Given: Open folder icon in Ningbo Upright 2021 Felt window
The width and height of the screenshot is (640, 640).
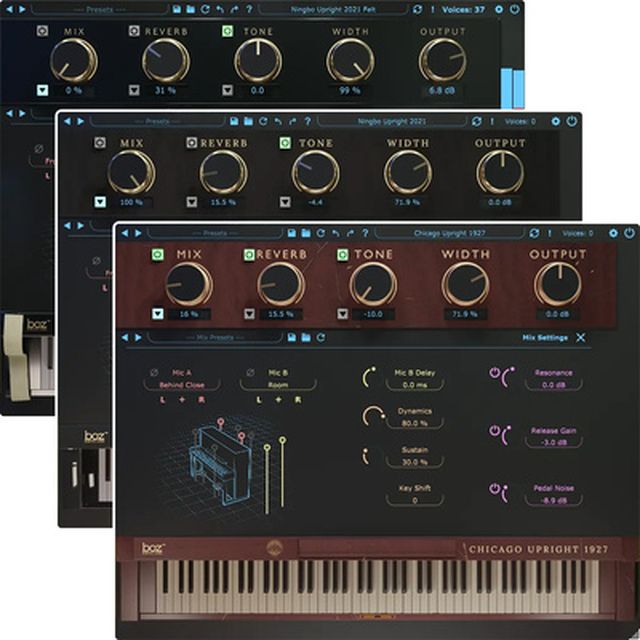Looking at the screenshot, I should tap(191, 9).
